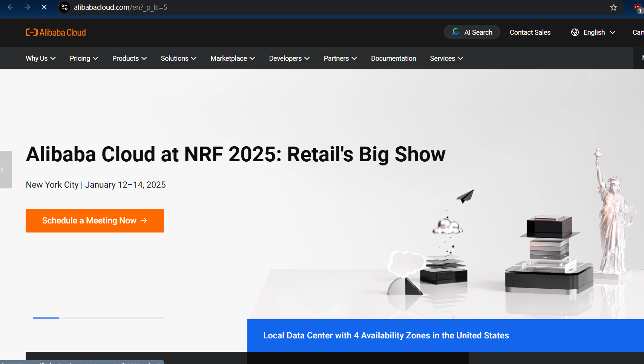Click the Alibaba Cloud logo
The width and height of the screenshot is (644, 364).
[56, 32]
